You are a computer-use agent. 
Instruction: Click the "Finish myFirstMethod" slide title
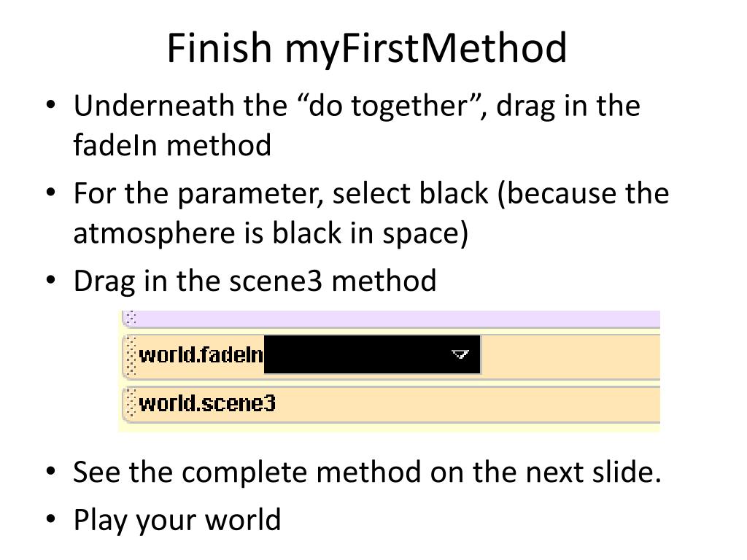[x=367, y=47]
